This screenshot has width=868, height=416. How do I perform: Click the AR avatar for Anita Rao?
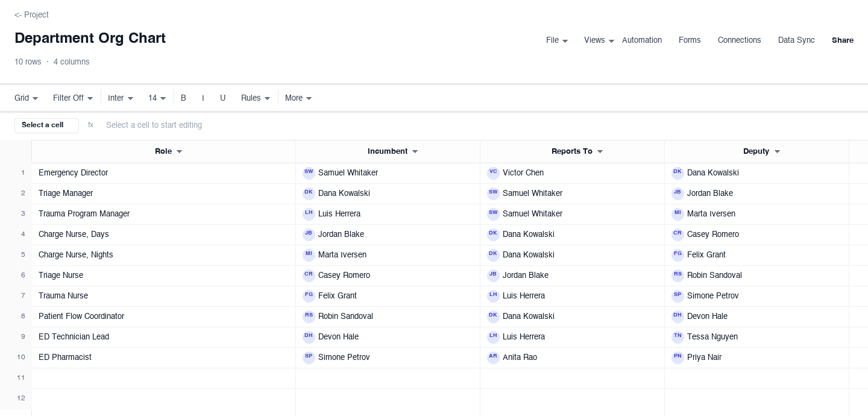click(493, 358)
